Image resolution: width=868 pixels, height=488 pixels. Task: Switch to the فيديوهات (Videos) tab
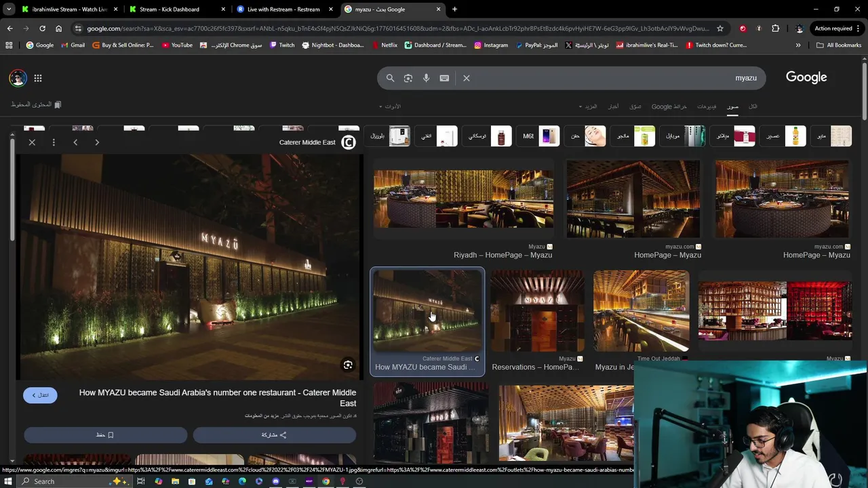707,106
